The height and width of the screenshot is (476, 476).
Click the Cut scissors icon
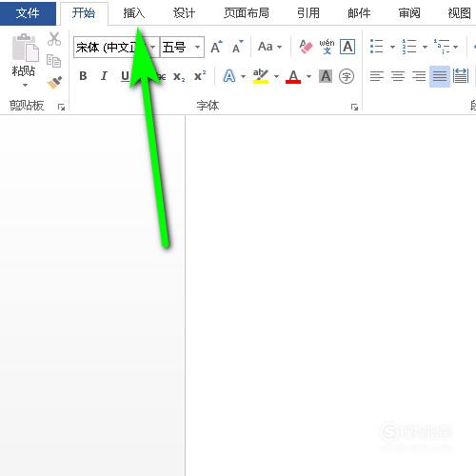[x=54, y=39]
